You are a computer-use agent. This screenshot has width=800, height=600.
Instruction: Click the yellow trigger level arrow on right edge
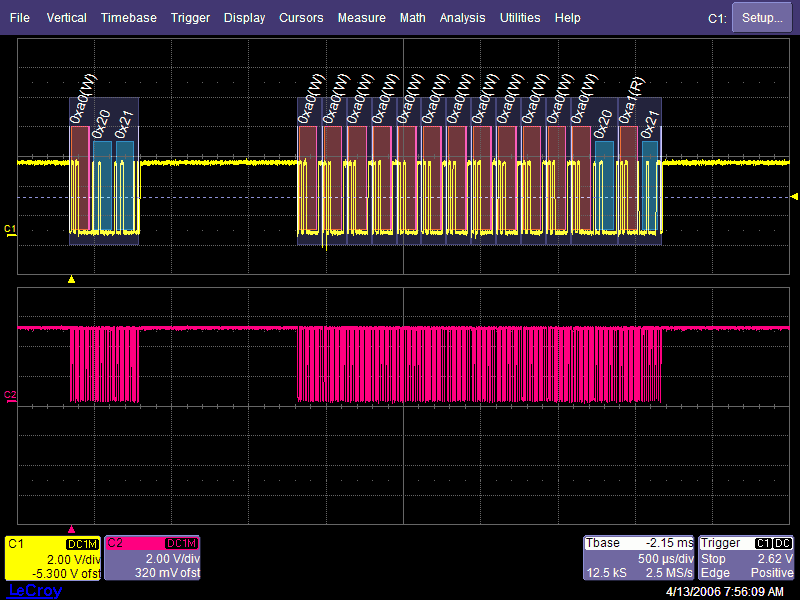794,196
